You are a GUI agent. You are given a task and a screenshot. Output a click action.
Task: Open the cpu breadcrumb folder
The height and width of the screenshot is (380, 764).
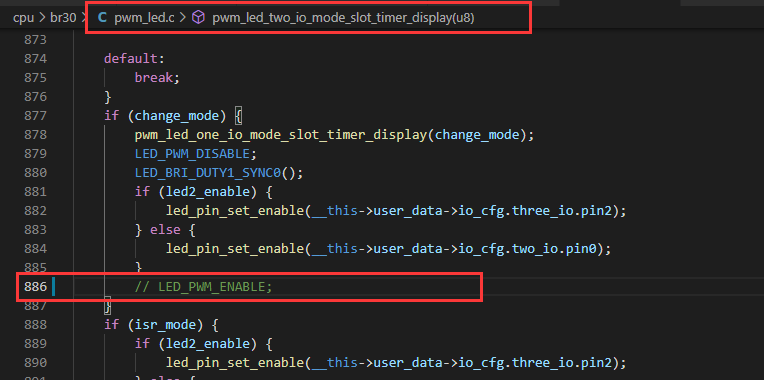tap(23, 18)
